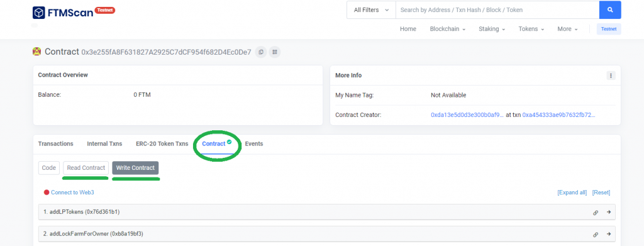The width and height of the screenshot is (644, 246).
Task: Click the addLPTokens method row
Action: (327, 212)
